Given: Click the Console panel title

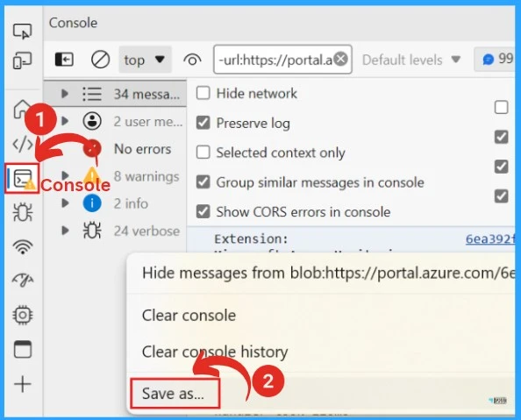Looking at the screenshot, I should point(73,23).
